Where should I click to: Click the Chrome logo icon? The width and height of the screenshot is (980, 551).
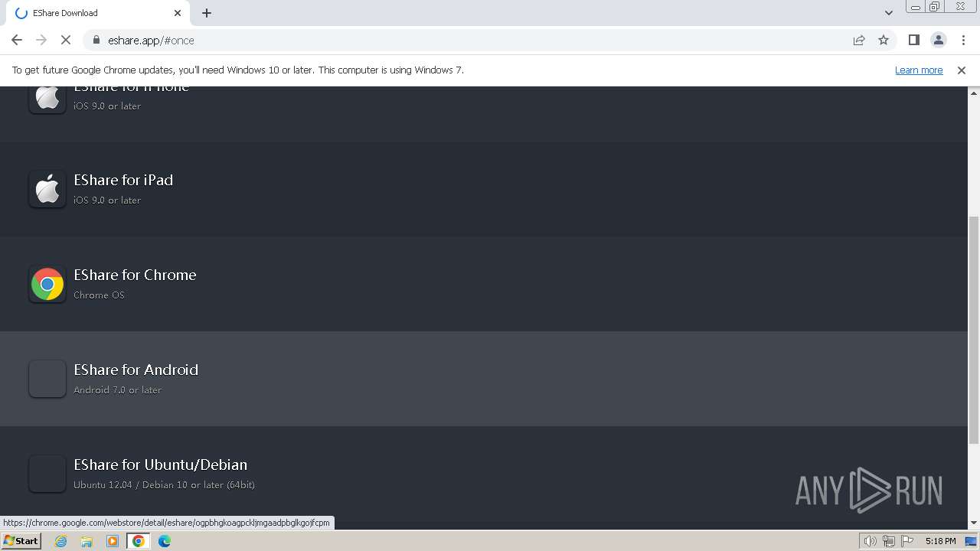(47, 284)
